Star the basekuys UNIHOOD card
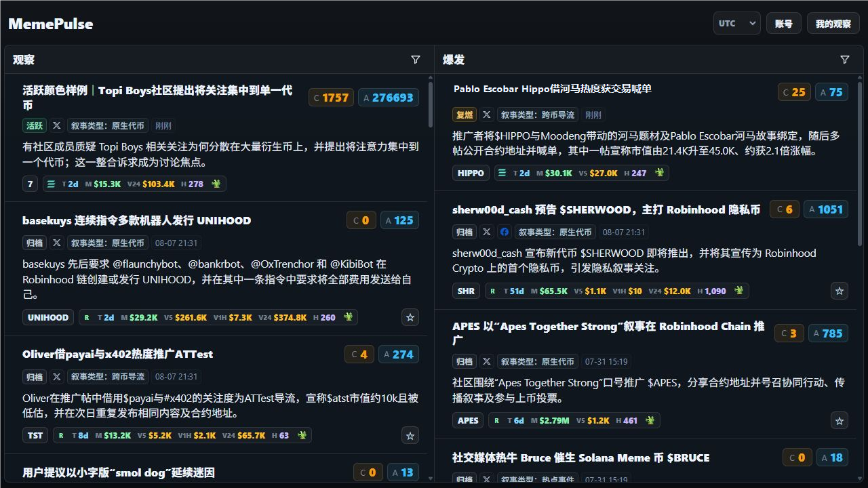This screenshot has width=868, height=488. pos(410,317)
